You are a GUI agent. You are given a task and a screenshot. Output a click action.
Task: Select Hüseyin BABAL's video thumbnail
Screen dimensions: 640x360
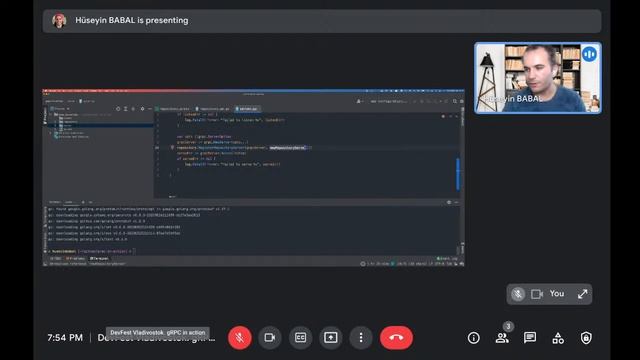coord(538,78)
